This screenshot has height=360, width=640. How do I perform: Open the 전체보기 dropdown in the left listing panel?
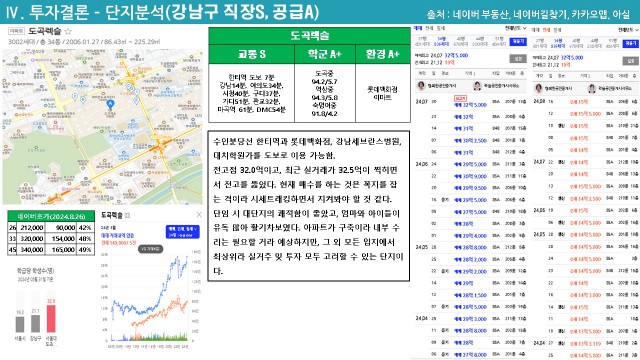point(515,29)
